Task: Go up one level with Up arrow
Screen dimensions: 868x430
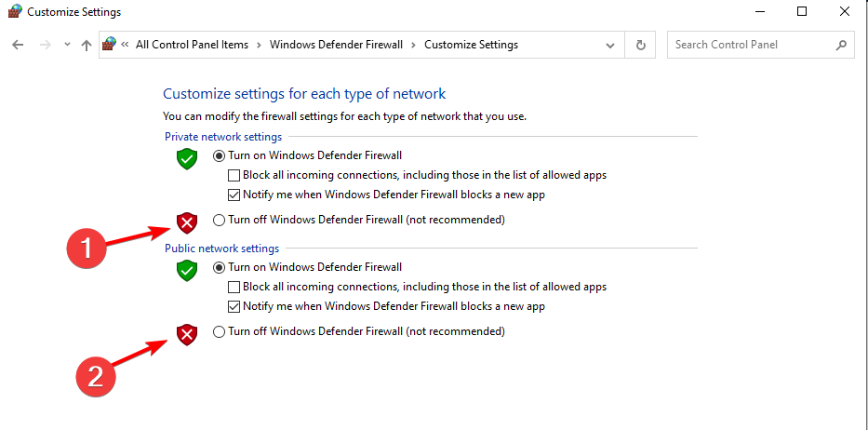Action: [x=87, y=45]
